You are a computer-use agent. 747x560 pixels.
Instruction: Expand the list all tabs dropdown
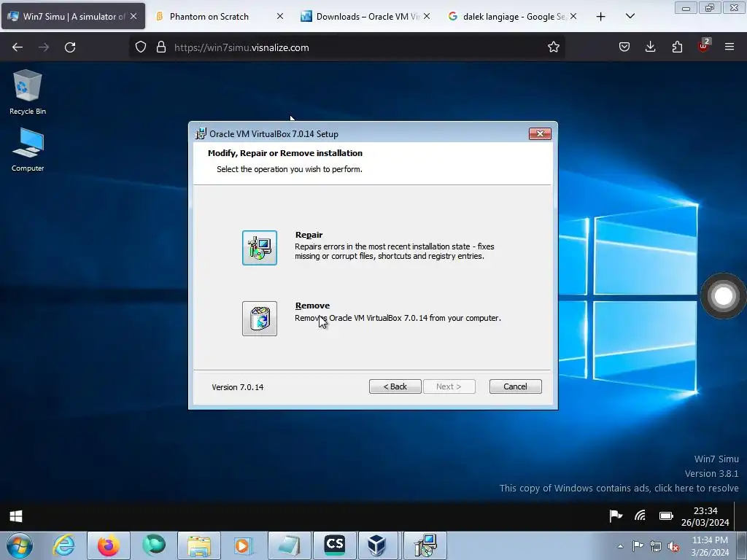coord(630,16)
